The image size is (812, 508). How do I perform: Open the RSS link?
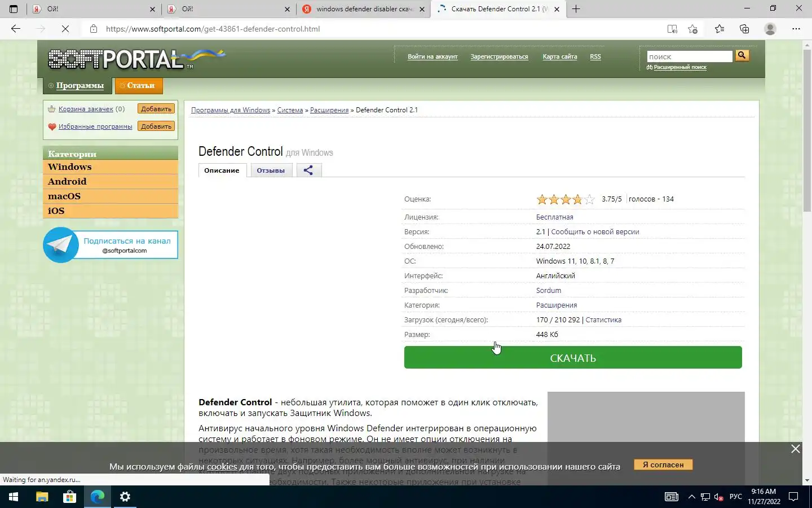pos(595,56)
